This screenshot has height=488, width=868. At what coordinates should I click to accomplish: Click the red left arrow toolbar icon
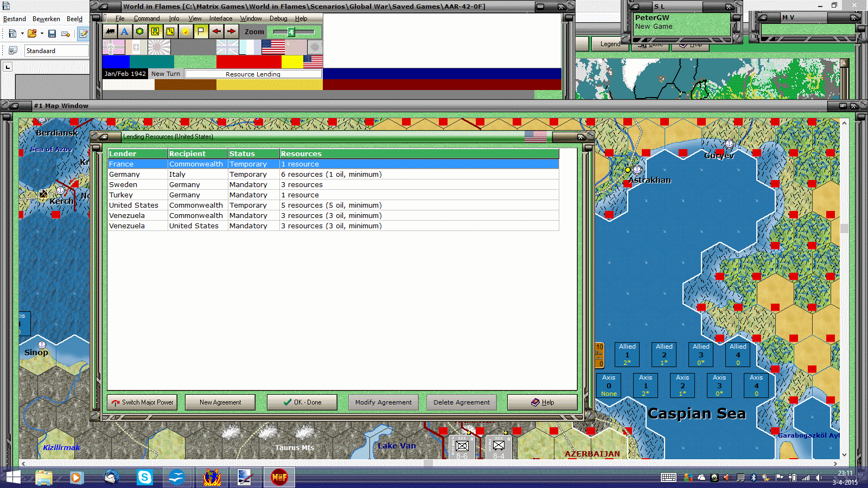[216, 31]
